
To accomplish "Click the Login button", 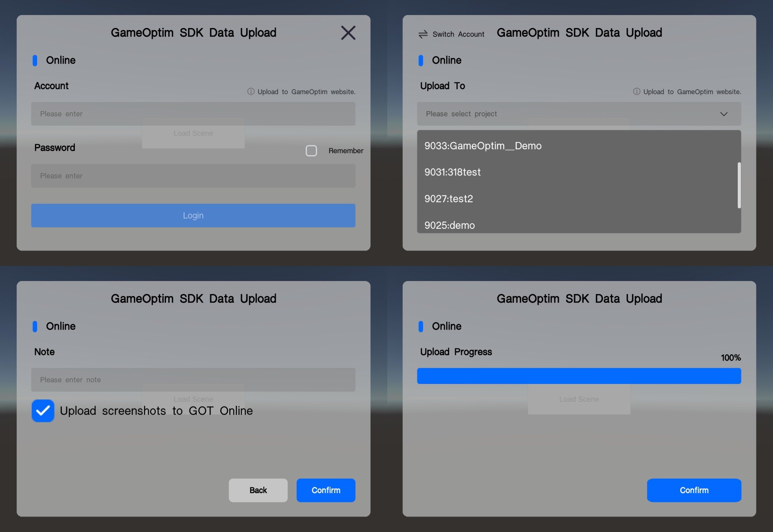I will click(x=193, y=215).
